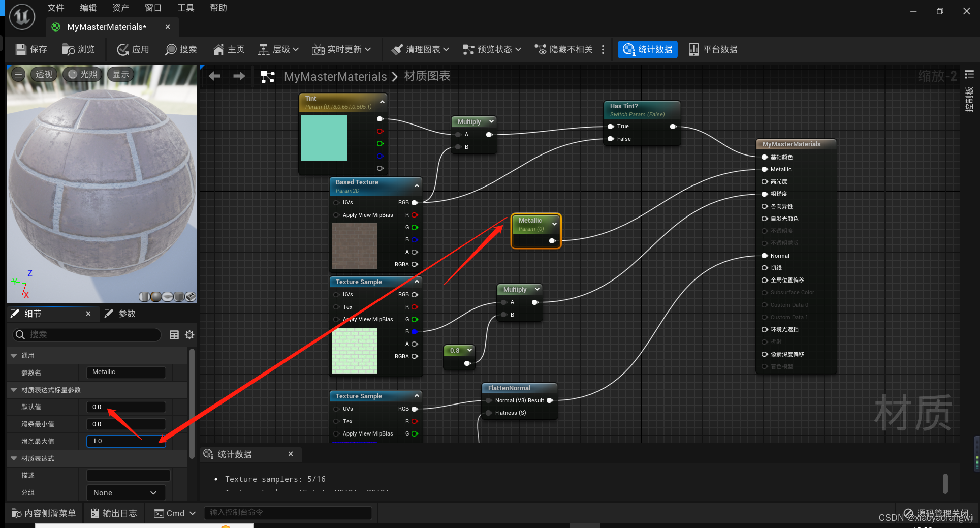Open the Window (窗口) menu
This screenshot has width=980, height=528.
153,8
